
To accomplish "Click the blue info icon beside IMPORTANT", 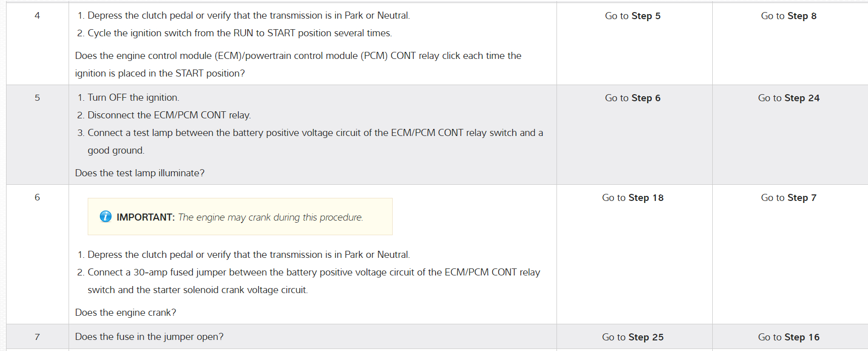I will 105,217.
